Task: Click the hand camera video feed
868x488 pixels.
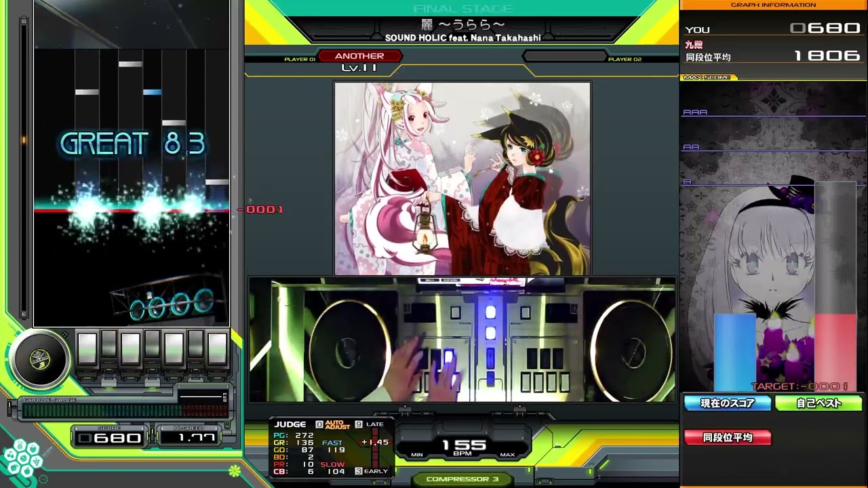Action: coord(462,340)
